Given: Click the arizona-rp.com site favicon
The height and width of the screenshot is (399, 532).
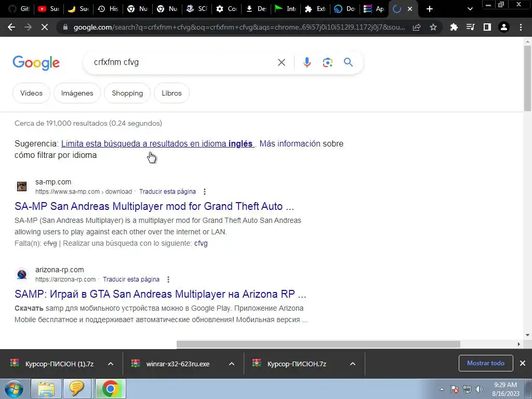Looking at the screenshot, I should pyautogui.click(x=22, y=274).
